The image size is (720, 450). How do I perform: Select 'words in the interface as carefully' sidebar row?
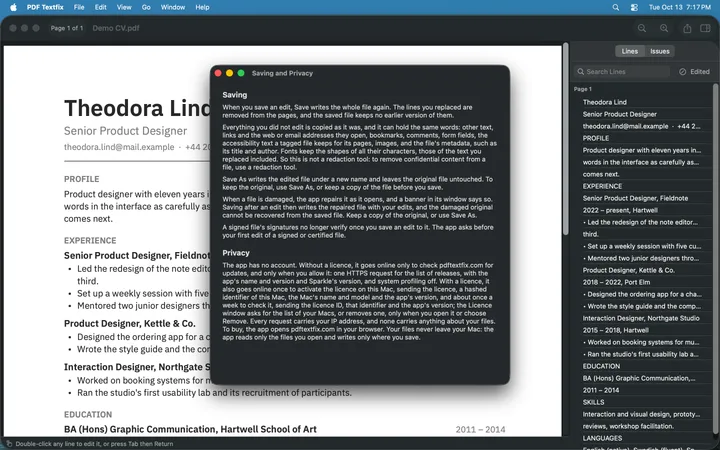pyautogui.click(x=643, y=162)
